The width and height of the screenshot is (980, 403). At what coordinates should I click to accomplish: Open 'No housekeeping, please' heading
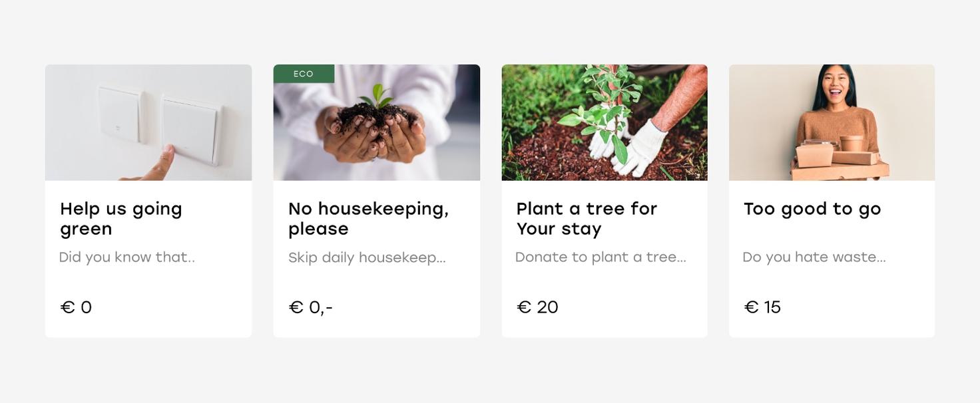[368, 218]
